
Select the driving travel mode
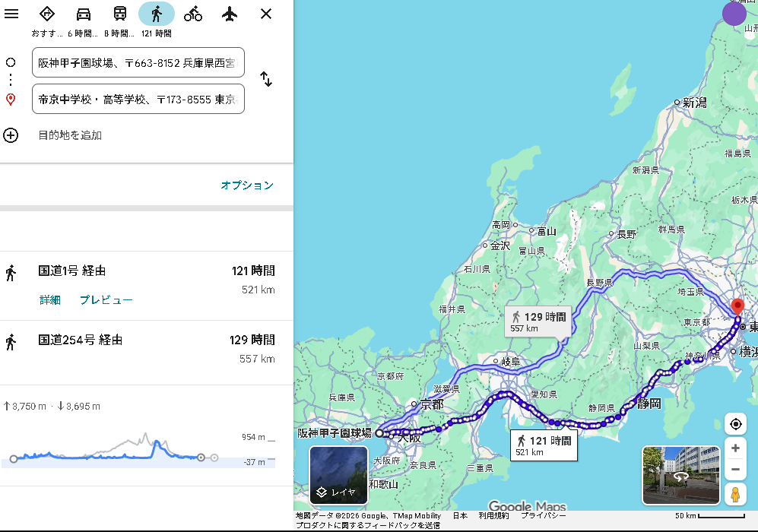(84, 14)
